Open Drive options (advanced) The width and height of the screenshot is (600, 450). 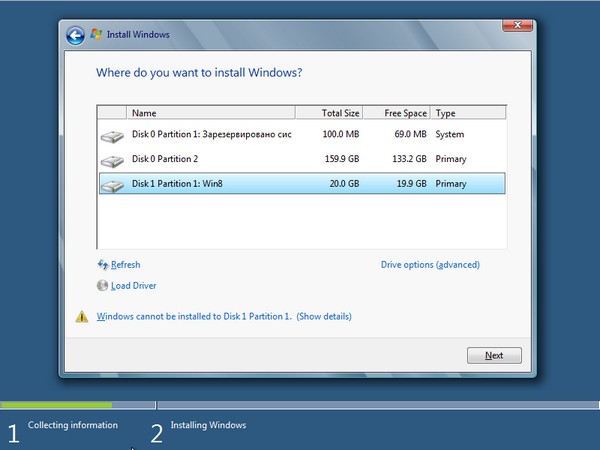(x=430, y=265)
